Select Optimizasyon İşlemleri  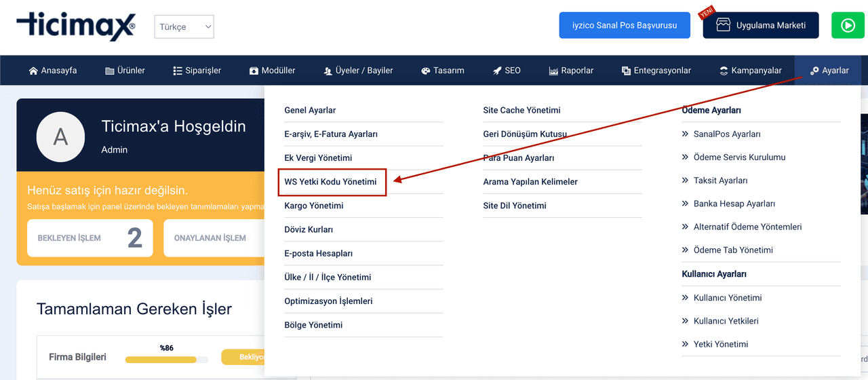[x=328, y=301]
